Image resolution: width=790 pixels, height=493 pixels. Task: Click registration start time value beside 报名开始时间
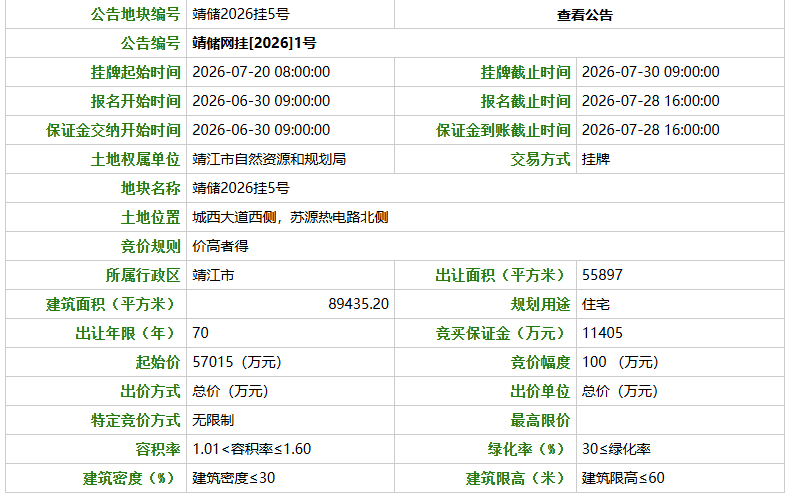pos(261,101)
